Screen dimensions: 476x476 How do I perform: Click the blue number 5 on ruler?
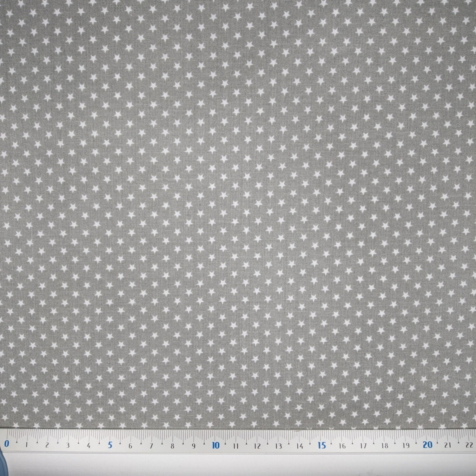(x=110, y=444)
